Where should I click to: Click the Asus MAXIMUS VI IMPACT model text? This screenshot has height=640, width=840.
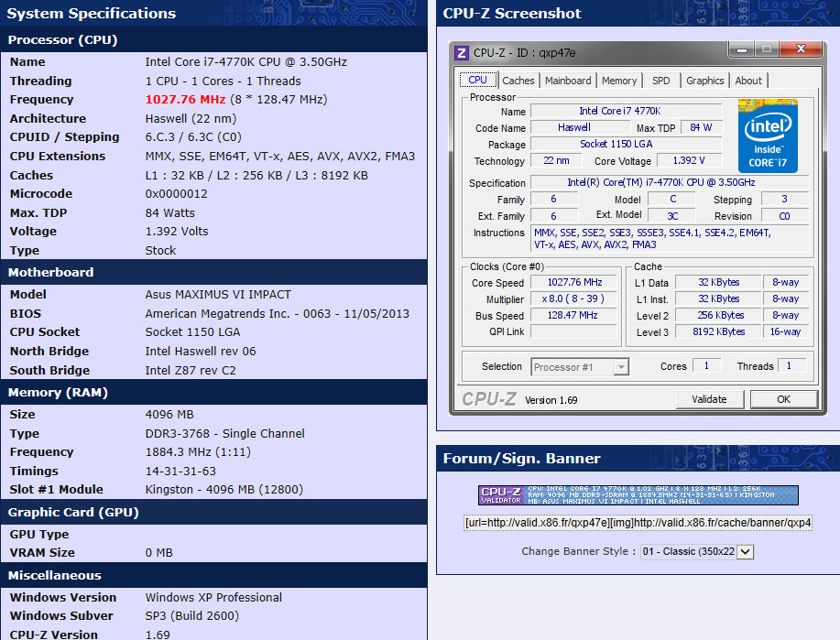(218, 295)
